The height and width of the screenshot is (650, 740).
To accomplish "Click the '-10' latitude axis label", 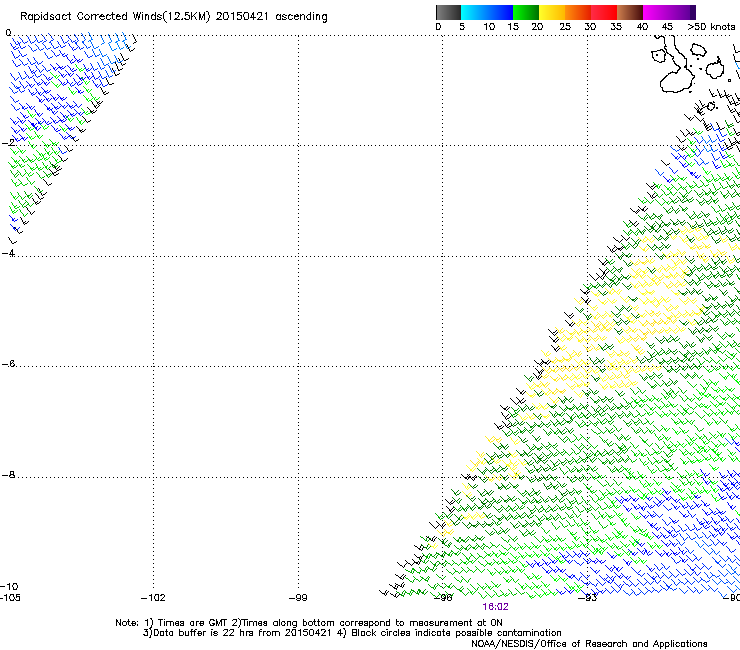I will coord(10,587).
